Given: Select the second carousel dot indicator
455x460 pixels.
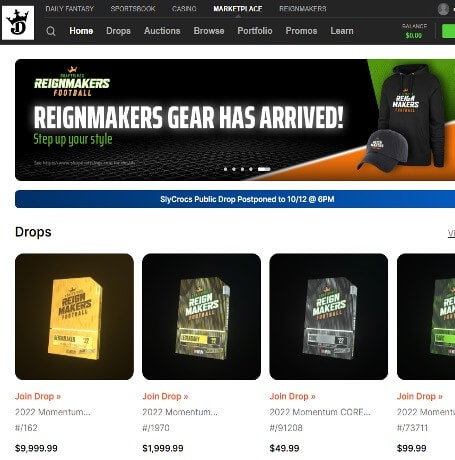Looking at the screenshot, I should [234, 169].
